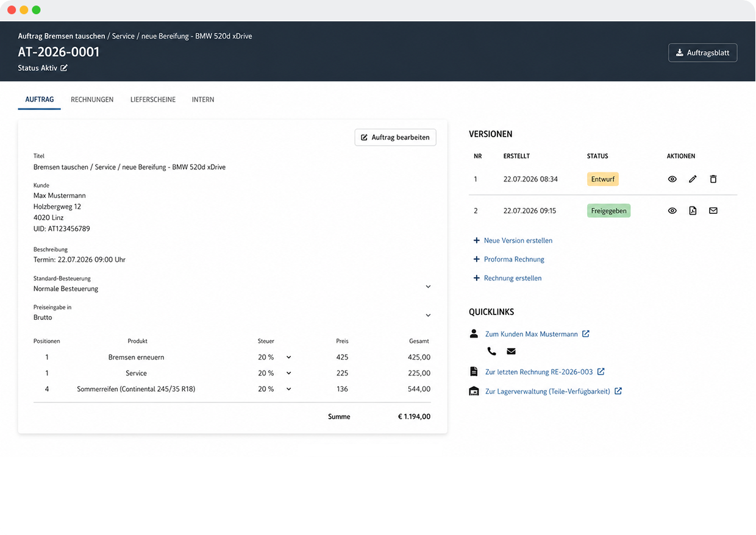This screenshot has height=535, width=756.
Task: View version 1 with the eye icon
Action: [x=672, y=179]
